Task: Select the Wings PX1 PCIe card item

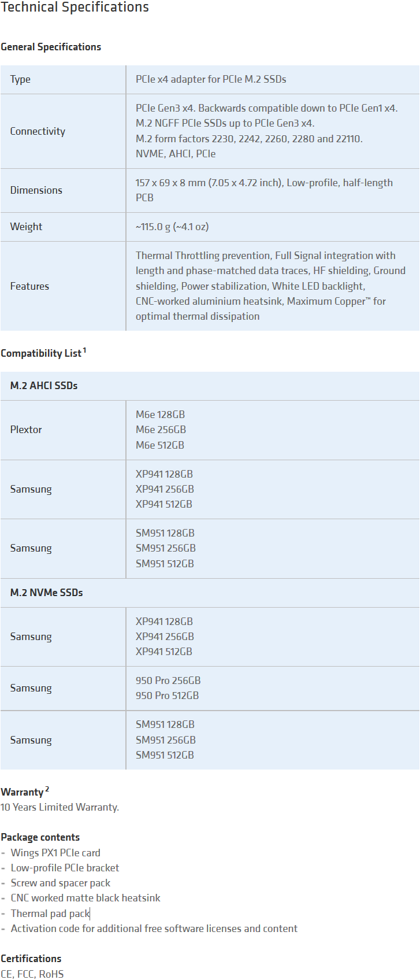Action: click(x=55, y=853)
